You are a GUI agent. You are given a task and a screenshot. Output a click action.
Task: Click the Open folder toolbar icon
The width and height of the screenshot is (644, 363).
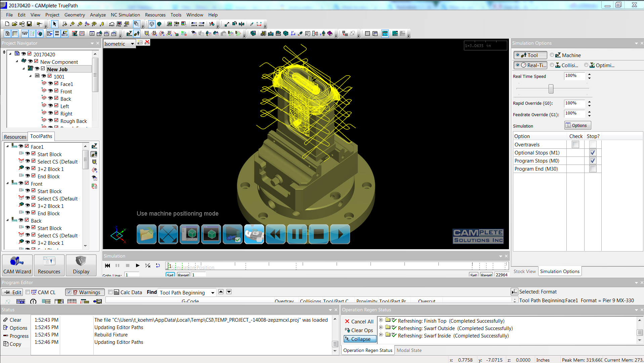[x=14, y=24]
